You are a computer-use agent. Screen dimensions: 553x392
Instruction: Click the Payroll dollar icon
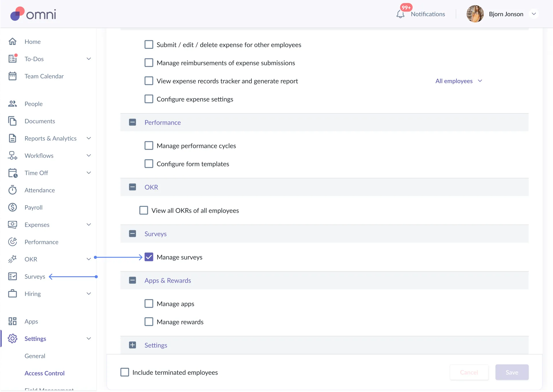(x=12, y=207)
